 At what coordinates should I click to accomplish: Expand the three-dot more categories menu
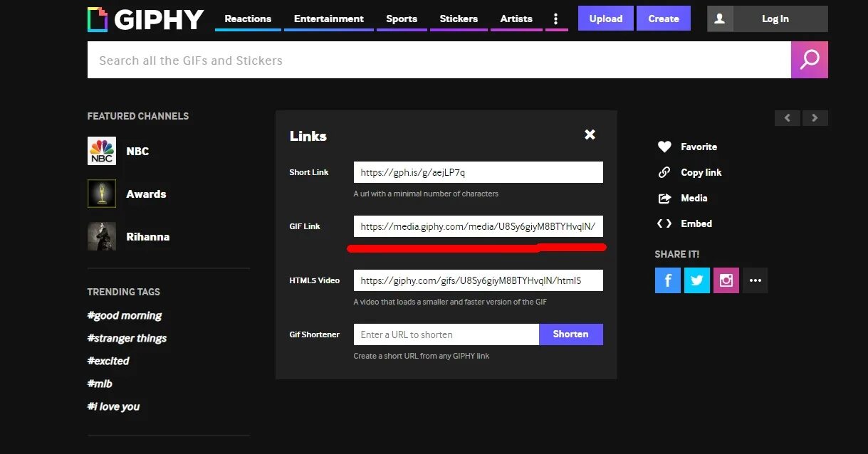[x=556, y=19]
